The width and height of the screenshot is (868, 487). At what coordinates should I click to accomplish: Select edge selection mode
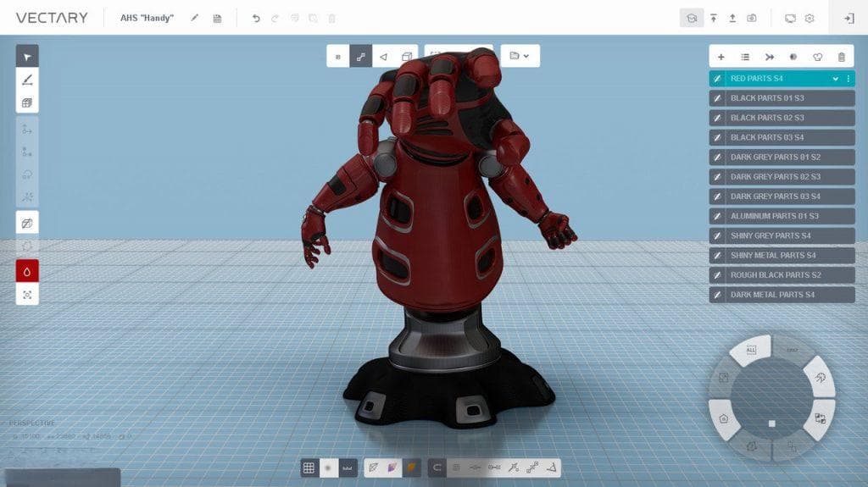tap(360, 57)
